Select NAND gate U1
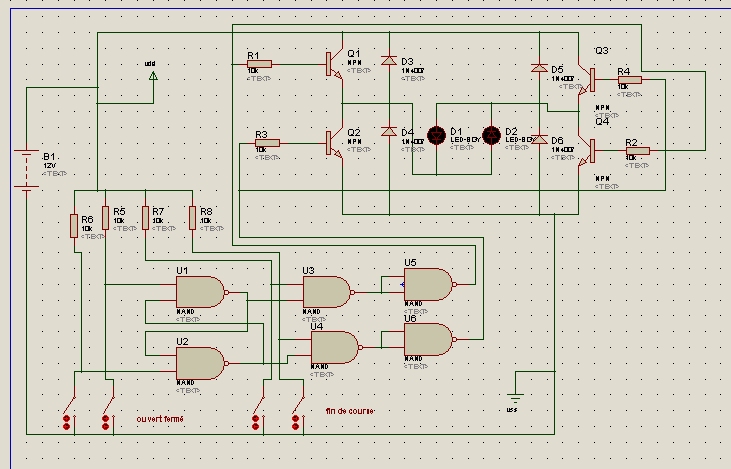Screen dimensions: 731x469 click(x=200, y=292)
